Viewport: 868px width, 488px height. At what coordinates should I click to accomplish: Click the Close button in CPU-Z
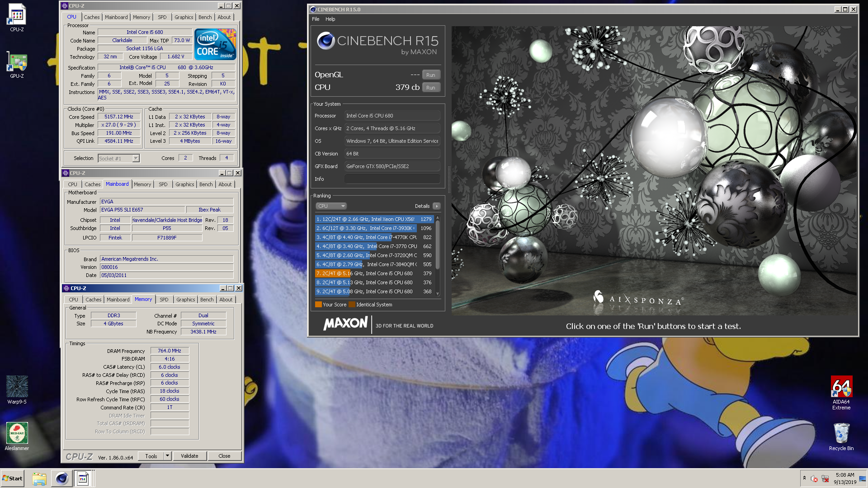(x=224, y=456)
